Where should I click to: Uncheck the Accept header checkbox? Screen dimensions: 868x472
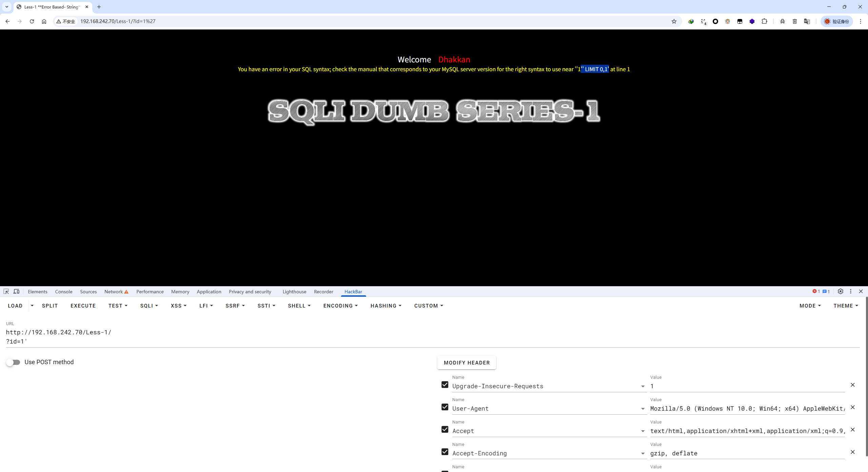[445, 429]
